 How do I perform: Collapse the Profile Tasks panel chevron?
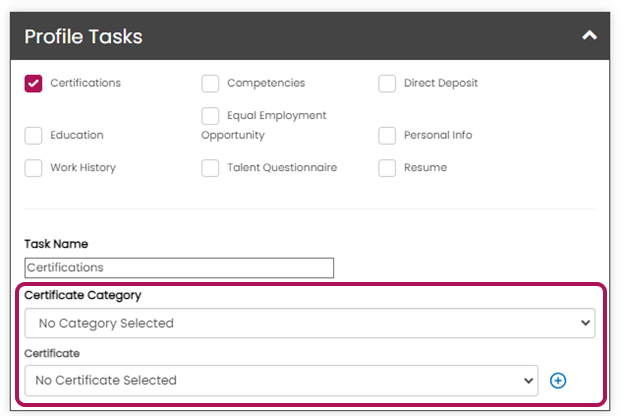tap(589, 36)
